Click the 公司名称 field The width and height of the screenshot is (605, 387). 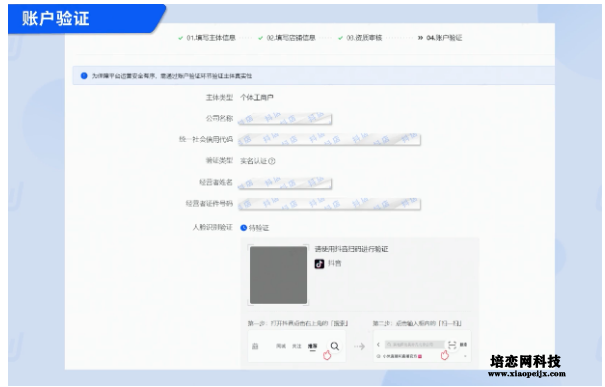point(285,119)
